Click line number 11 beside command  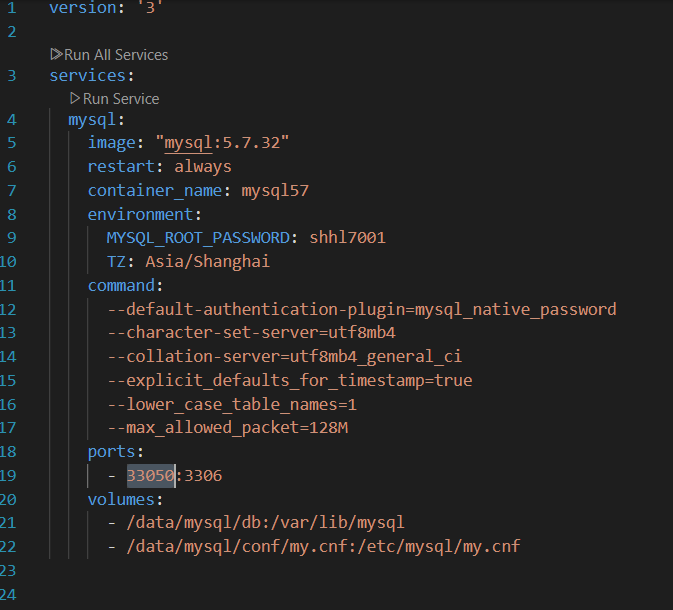(11, 285)
